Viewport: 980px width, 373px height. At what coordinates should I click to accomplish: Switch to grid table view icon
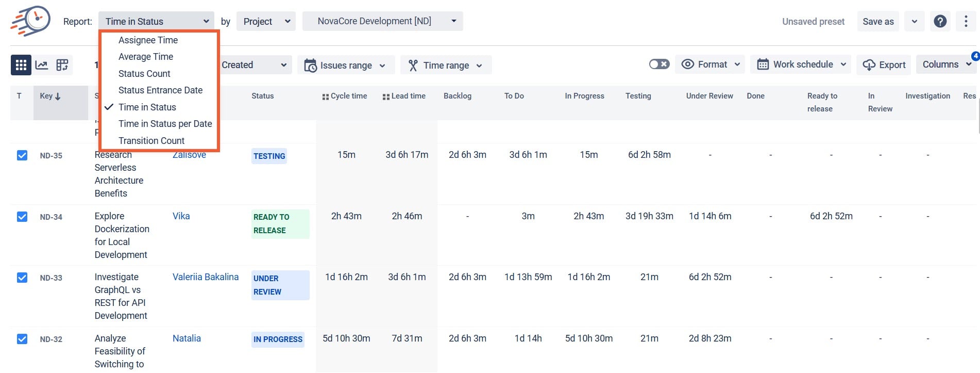21,65
